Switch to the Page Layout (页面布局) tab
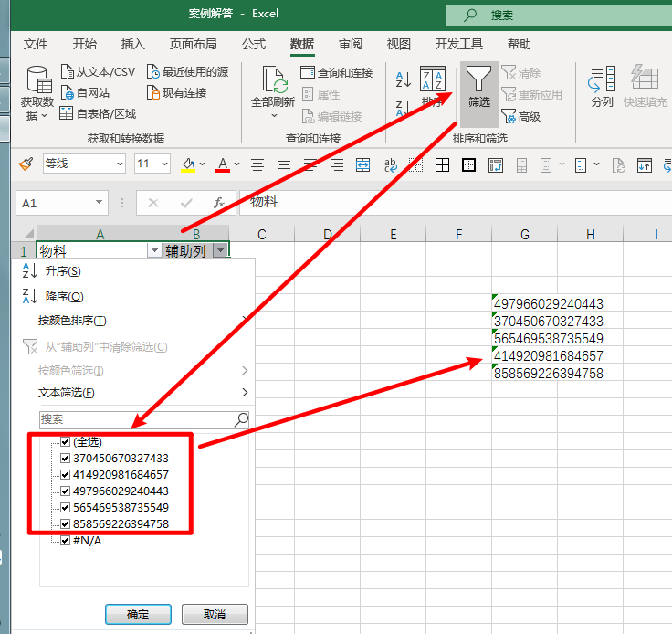 pyautogui.click(x=193, y=44)
